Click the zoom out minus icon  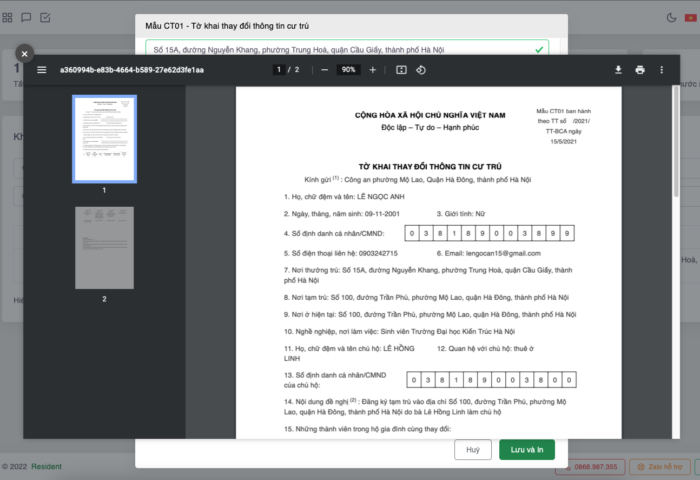pyautogui.click(x=324, y=70)
